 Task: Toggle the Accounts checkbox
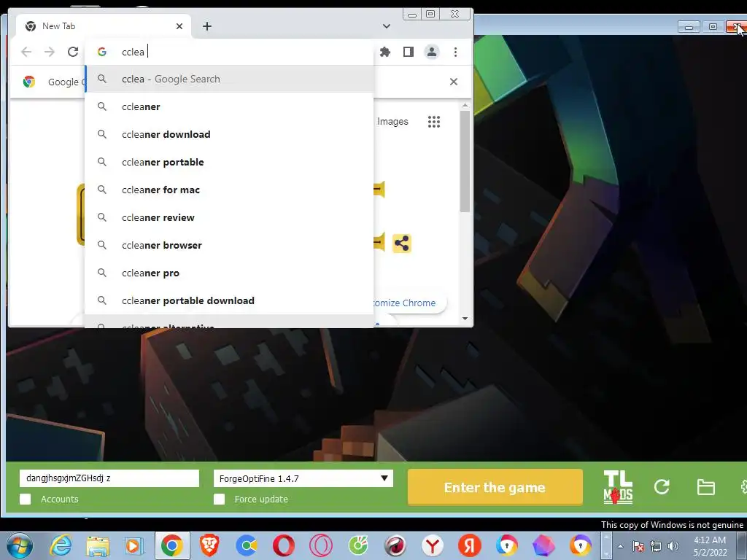tap(26, 499)
